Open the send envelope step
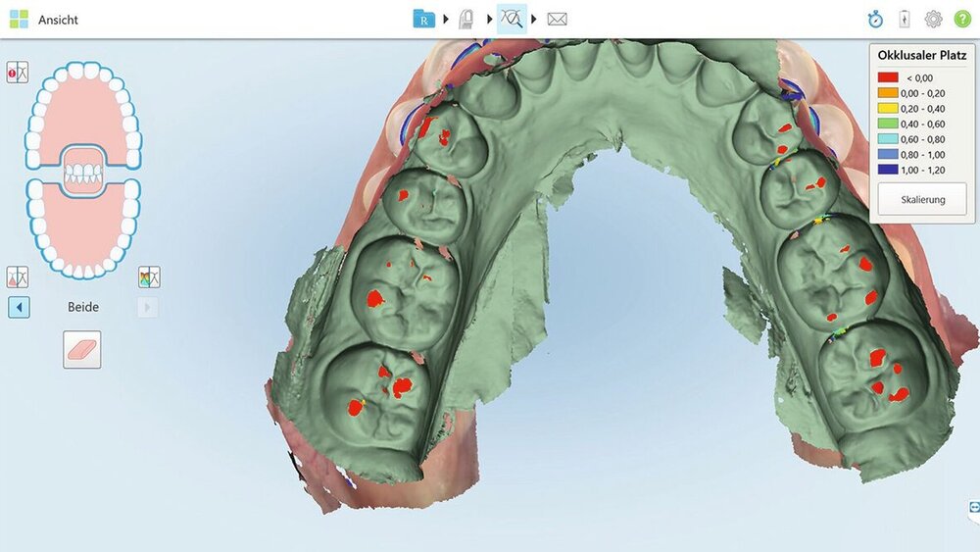The width and height of the screenshot is (980, 552). click(x=557, y=19)
